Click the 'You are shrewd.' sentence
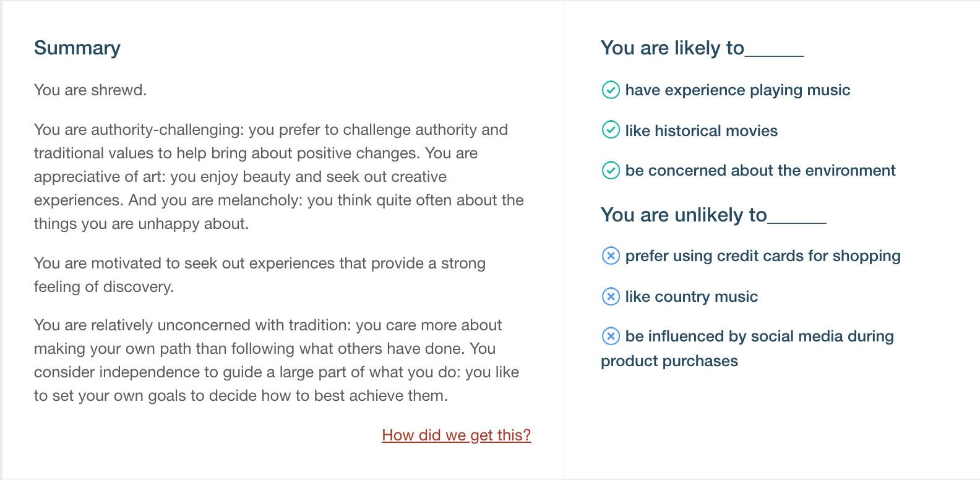This screenshot has height=480, width=980. pyautogui.click(x=90, y=90)
